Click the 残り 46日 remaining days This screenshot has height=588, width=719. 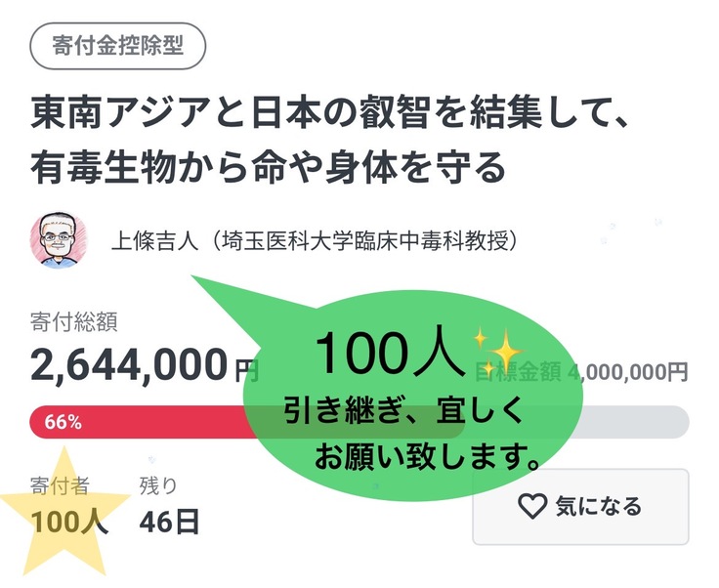pyautogui.click(x=169, y=509)
